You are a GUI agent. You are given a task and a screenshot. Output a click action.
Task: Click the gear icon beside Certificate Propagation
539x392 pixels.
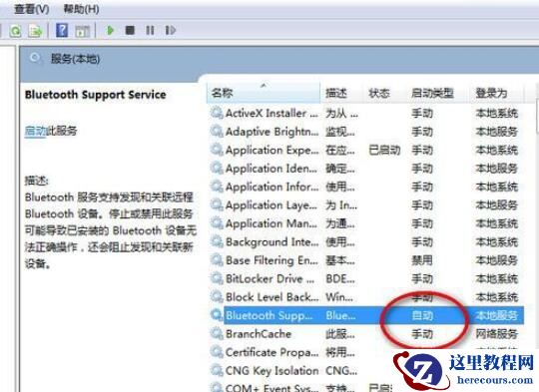pos(217,352)
